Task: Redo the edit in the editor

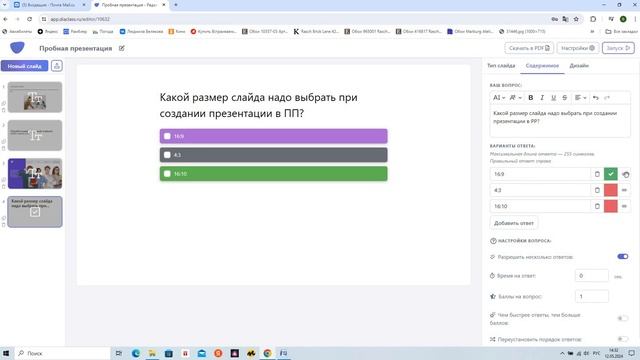Action: [x=607, y=98]
